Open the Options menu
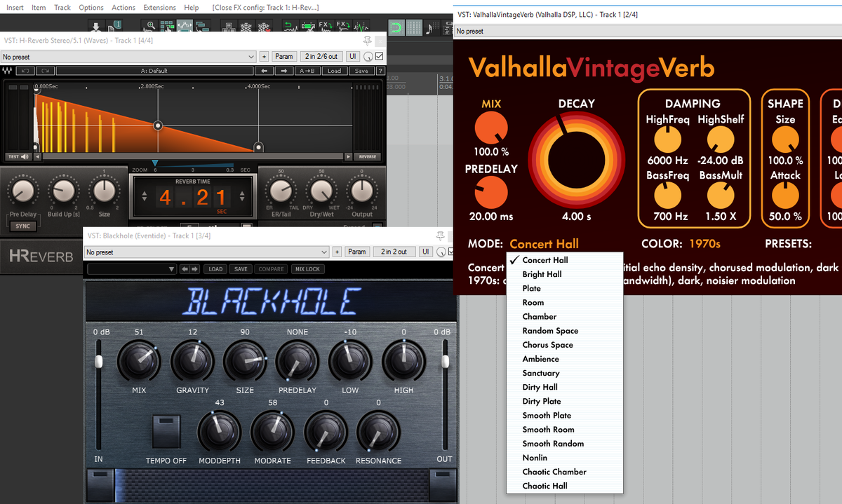The height and width of the screenshot is (504, 842). click(x=91, y=8)
